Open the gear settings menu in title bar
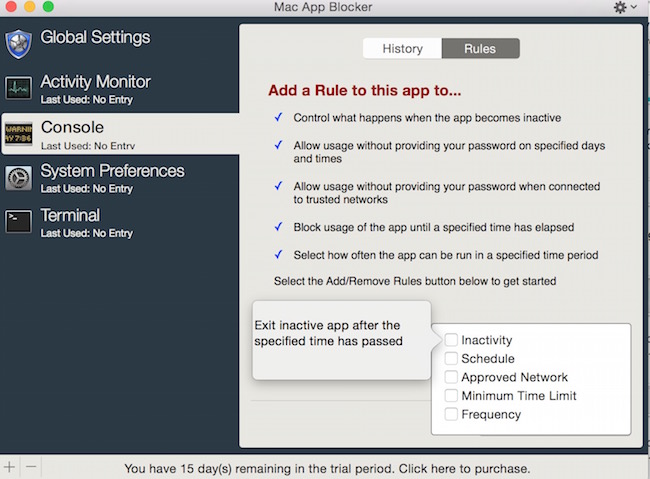 pyautogui.click(x=625, y=8)
